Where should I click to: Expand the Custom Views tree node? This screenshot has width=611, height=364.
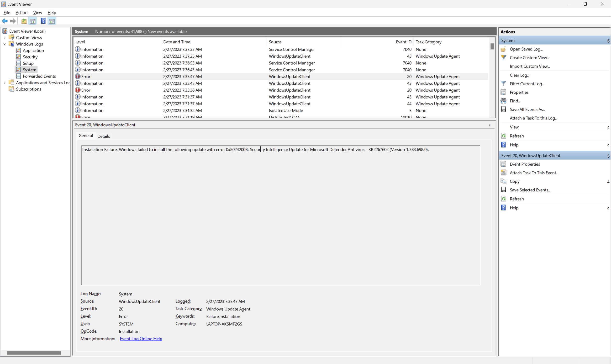5,37
